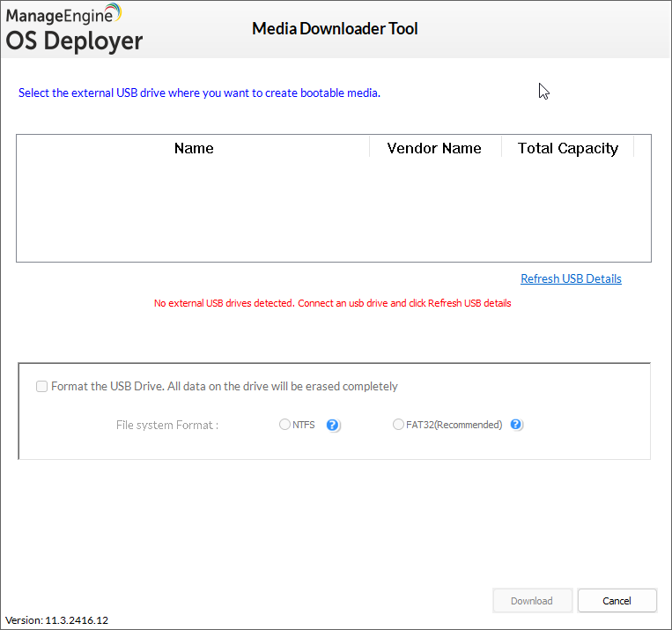Click the blank header cell after Total Capacity
Viewport: 672px width, 630px height.
click(x=642, y=148)
